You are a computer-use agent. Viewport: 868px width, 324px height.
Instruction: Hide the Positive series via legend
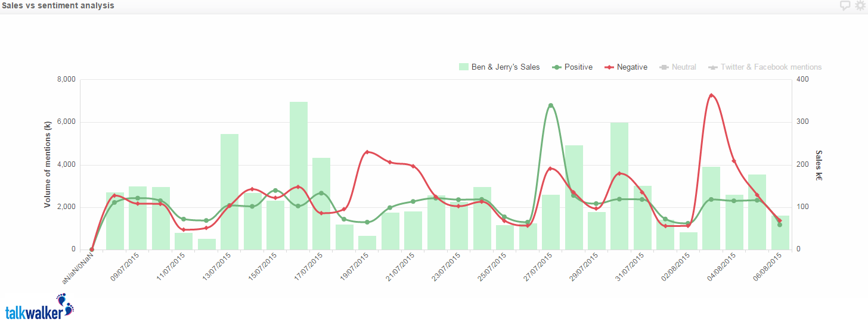tap(572, 67)
